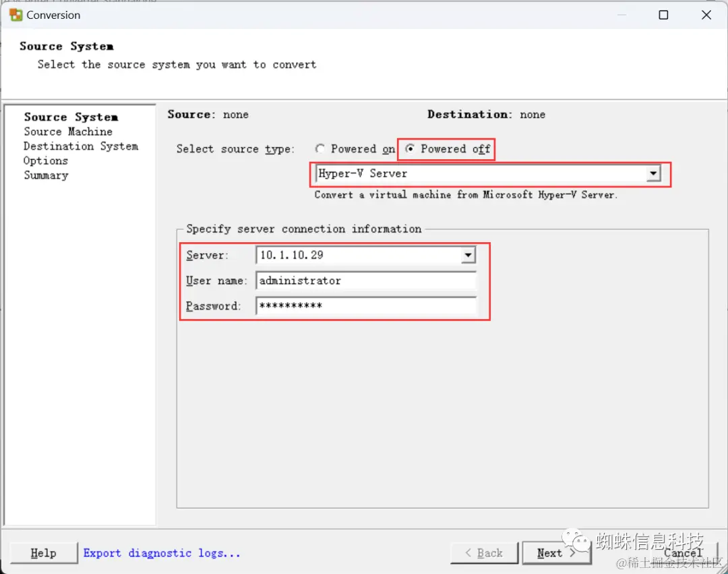Cancel the conversion wizard
728x574 pixels.
(683, 553)
